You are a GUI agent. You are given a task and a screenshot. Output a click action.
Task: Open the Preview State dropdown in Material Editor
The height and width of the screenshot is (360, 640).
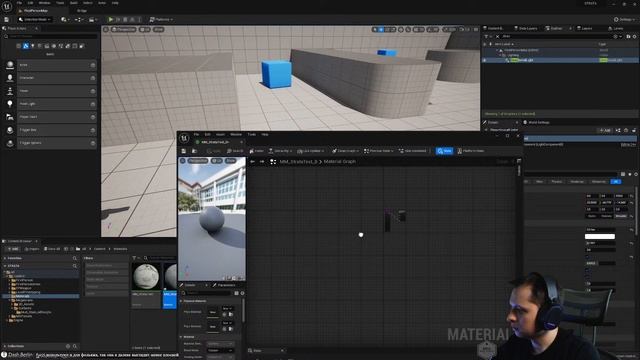(378, 151)
